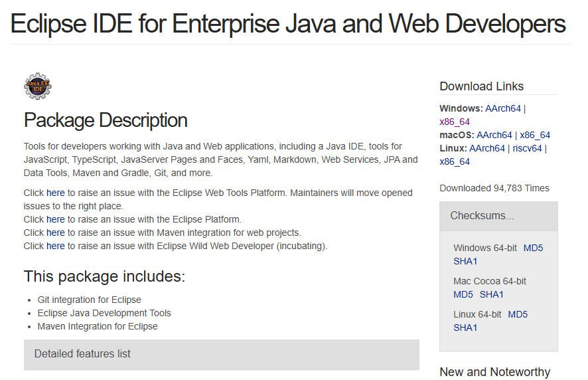Open Linux 64-bit MD5 checksum
This screenshot has height=380, width=588.
[x=518, y=314]
